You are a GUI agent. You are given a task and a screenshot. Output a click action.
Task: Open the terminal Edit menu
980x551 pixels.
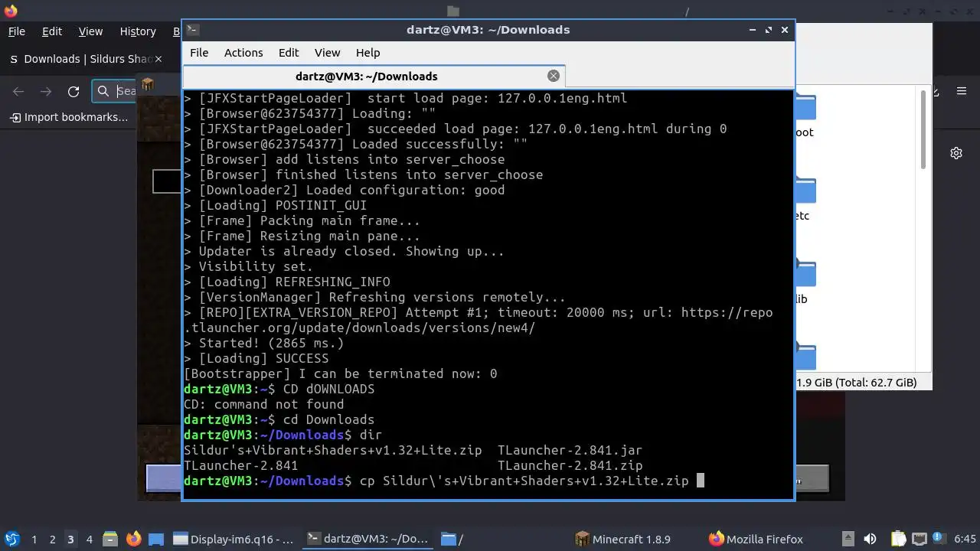289,53
